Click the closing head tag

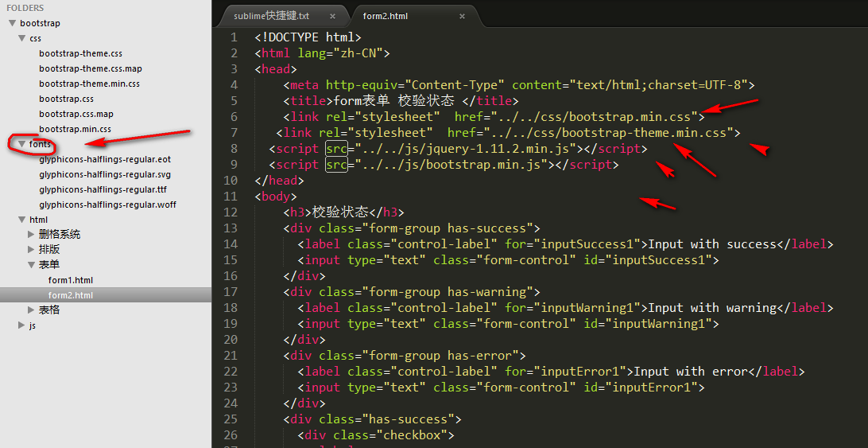(x=280, y=181)
